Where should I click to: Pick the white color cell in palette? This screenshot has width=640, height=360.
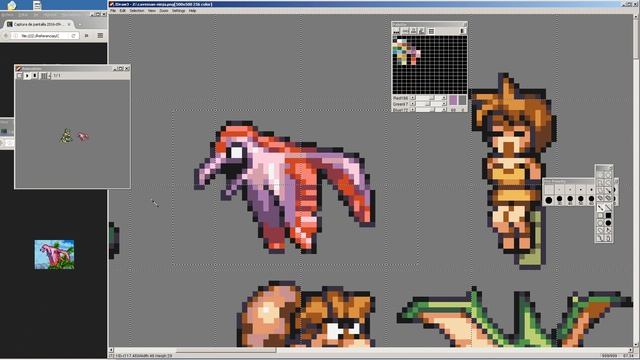[399, 41]
